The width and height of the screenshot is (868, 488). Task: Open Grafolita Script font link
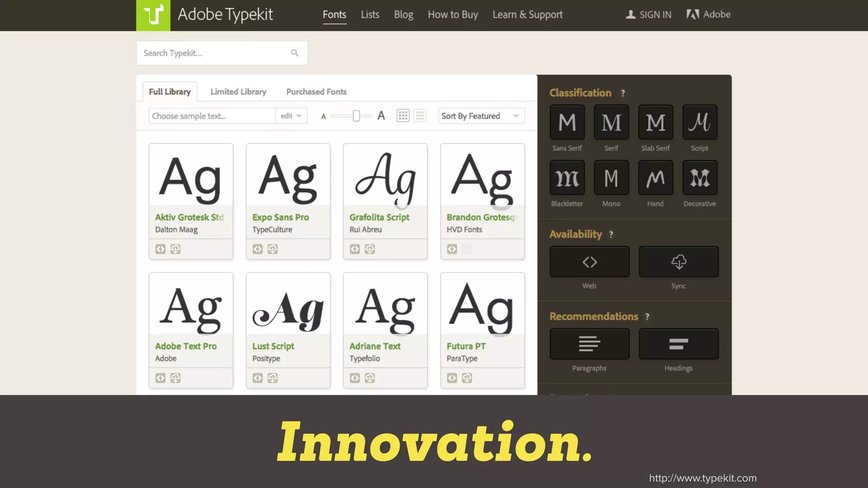[x=379, y=217]
